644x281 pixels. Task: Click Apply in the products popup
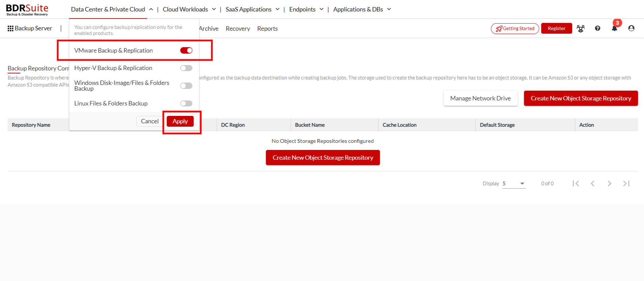tap(180, 121)
